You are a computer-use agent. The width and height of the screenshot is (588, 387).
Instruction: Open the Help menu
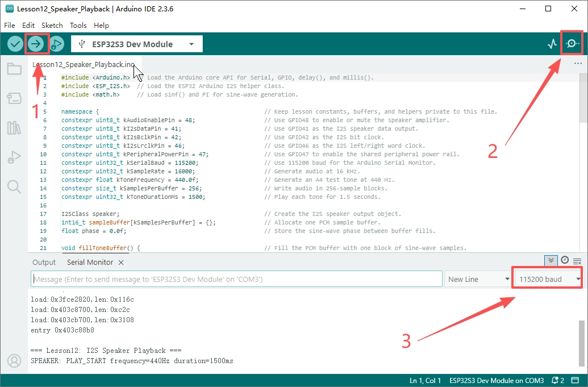101,25
